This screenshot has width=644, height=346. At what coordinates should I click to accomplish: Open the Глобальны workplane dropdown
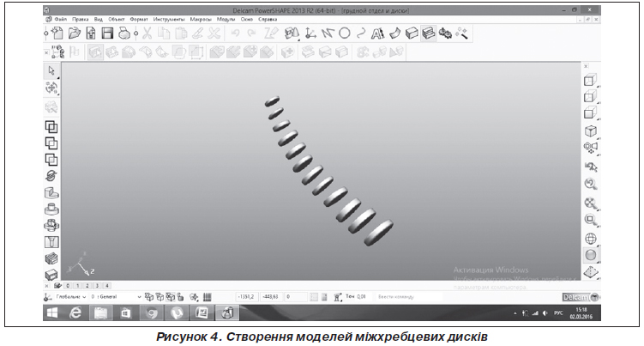70,296
